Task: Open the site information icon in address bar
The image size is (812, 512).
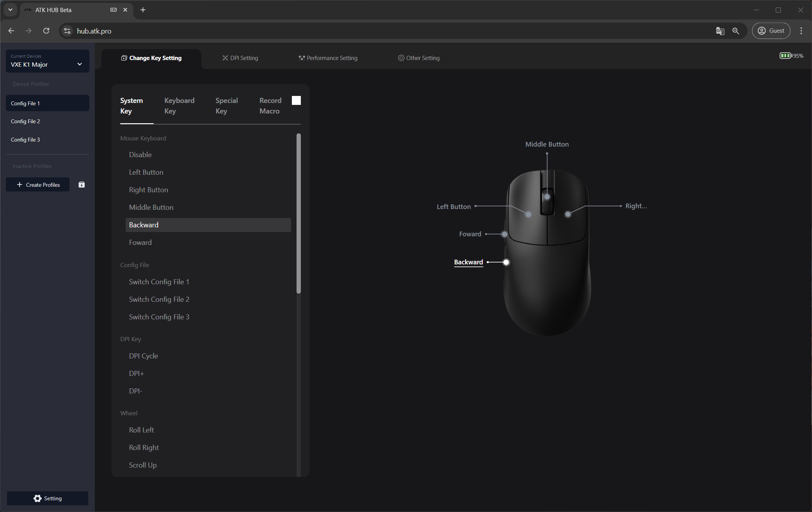Action: [x=67, y=31]
